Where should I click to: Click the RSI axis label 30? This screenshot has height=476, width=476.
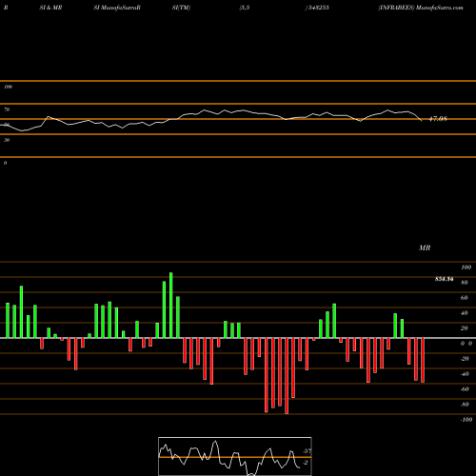coord(7,140)
